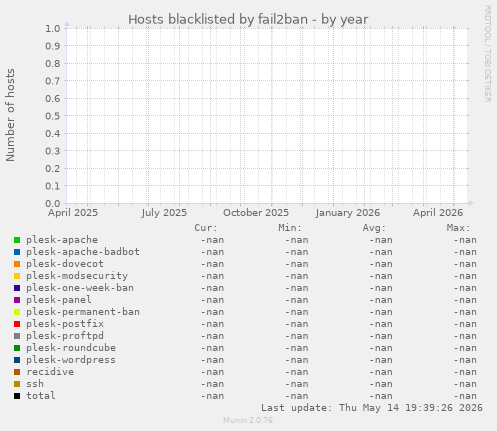Click the January 2026 x-axis label

[348, 213]
